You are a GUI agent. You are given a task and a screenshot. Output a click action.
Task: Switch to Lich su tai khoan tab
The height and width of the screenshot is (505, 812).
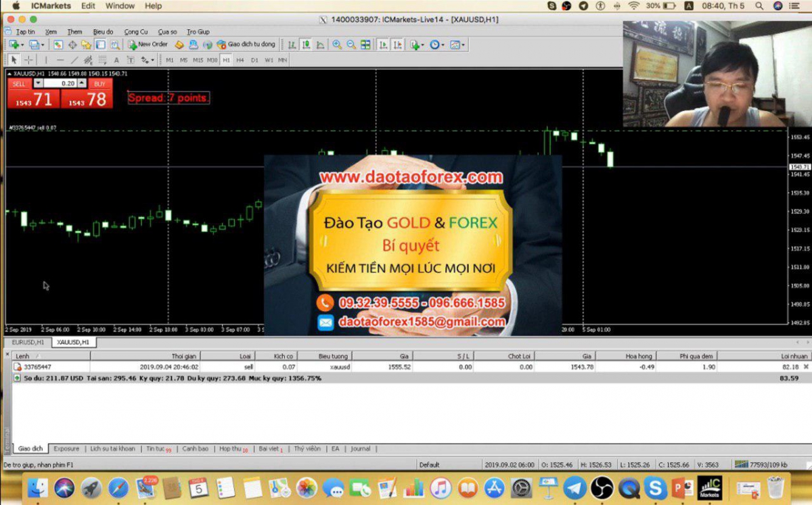(x=112, y=448)
